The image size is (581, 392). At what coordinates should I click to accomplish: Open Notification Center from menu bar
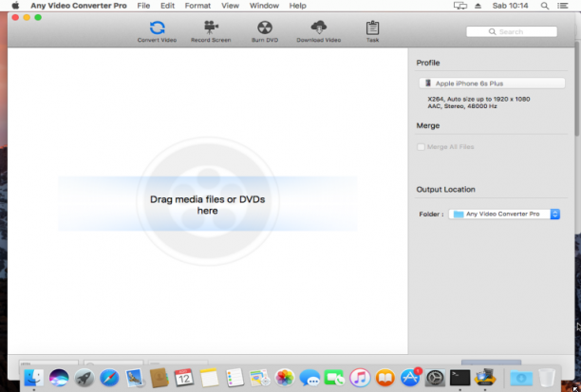562,6
